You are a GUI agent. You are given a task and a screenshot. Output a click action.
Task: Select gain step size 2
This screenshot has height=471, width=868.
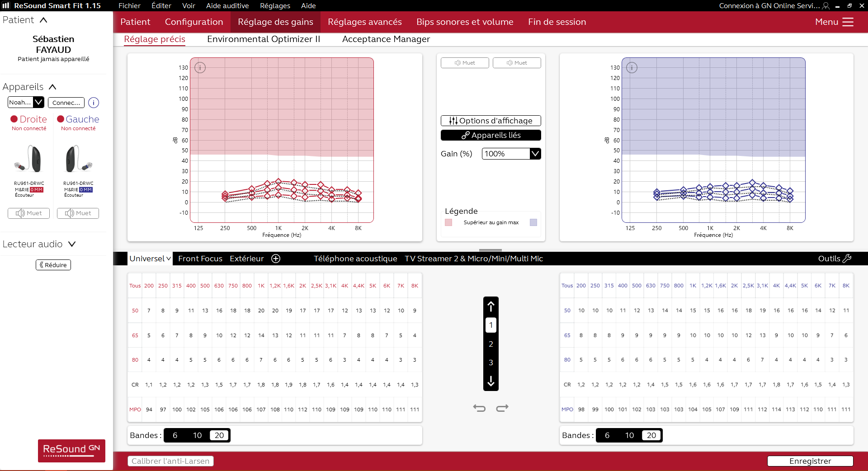[x=491, y=344]
